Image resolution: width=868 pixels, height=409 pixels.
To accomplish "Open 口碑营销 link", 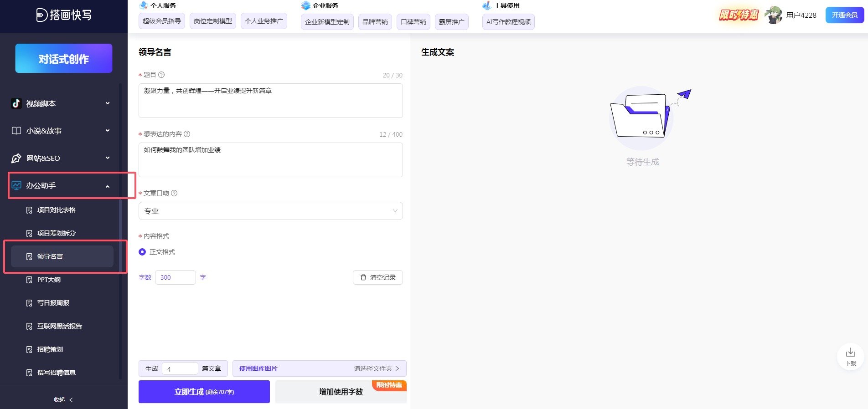I will pyautogui.click(x=413, y=22).
